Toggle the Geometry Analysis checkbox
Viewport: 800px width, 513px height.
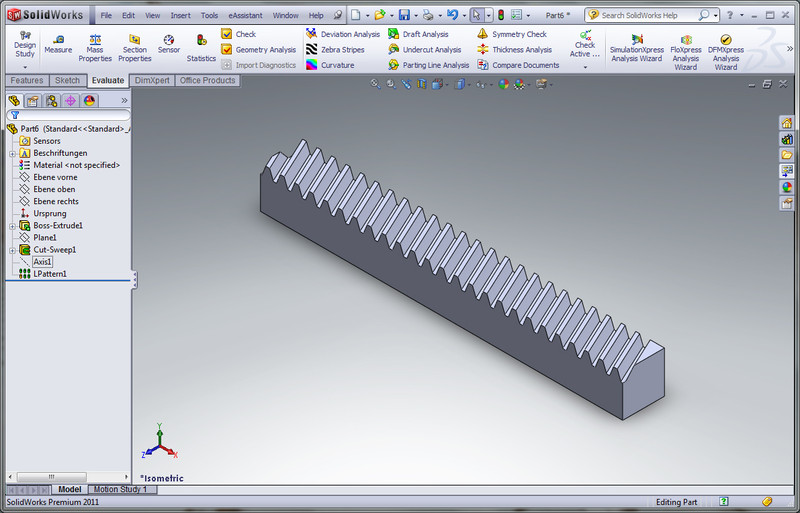tap(227, 49)
